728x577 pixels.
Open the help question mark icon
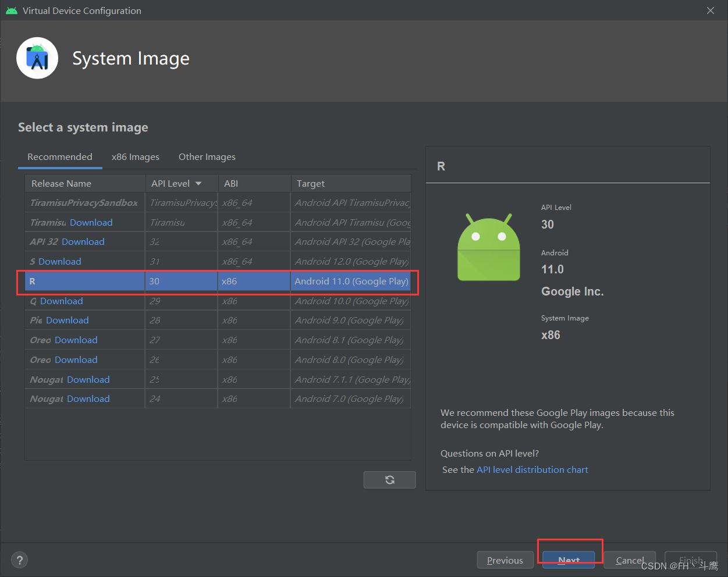pyautogui.click(x=20, y=560)
